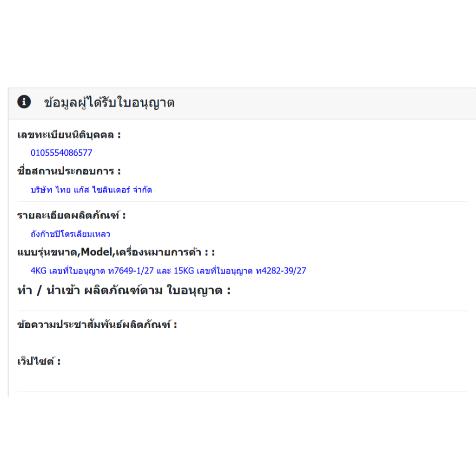Click the label ข้อความประชาสัมพันธ์ผลิตภัณฑ์
Image resolution: width=476 pixels, height=476 pixels.
pos(97,325)
